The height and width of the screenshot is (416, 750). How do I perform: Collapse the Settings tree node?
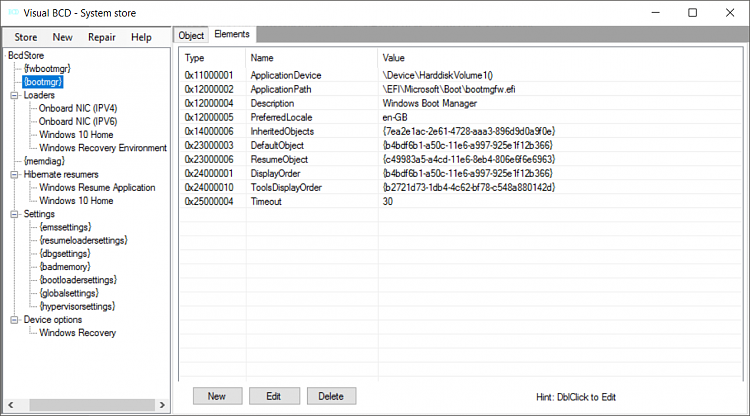14,214
